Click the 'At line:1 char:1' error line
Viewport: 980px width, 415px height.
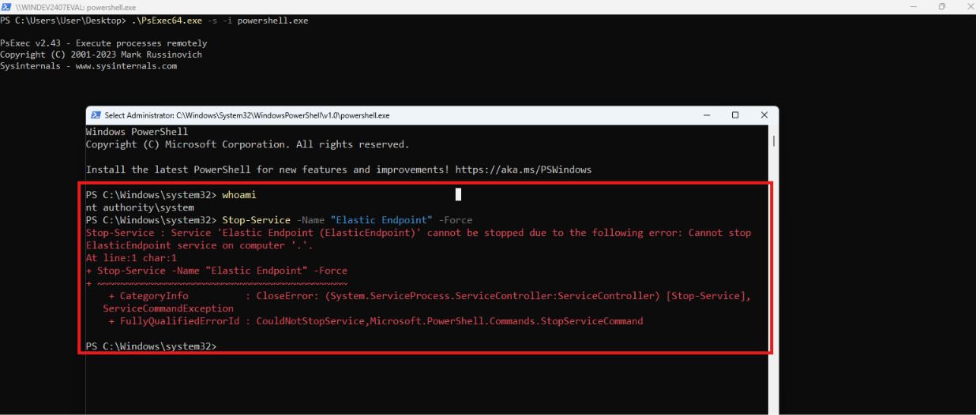[x=131, y=258]
